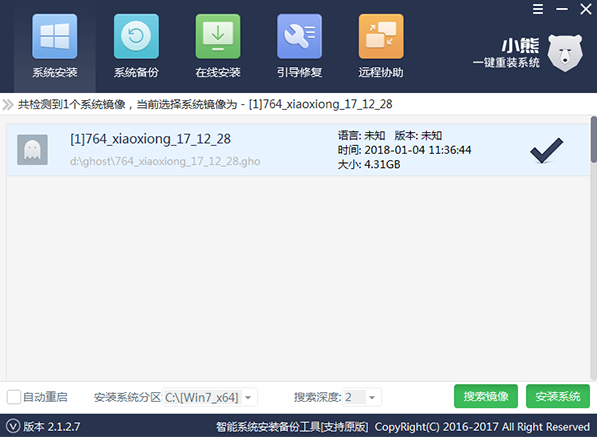
Task: Expand the 搜索深度 depth dropdown arrow
Action: point(372,398)
